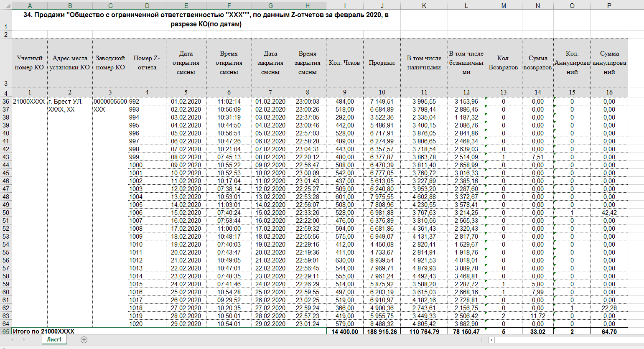Select the "Дата закрытия смены" header cell

tap(270, 63)
